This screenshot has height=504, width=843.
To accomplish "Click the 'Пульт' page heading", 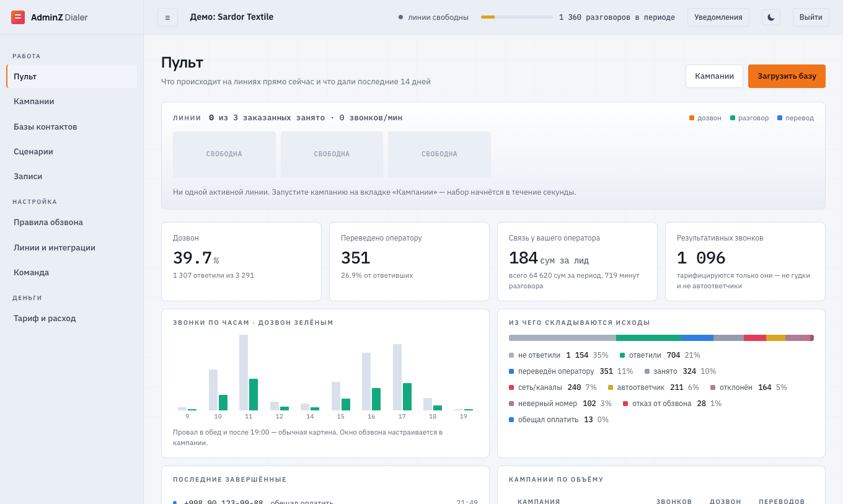I will 182,63.
